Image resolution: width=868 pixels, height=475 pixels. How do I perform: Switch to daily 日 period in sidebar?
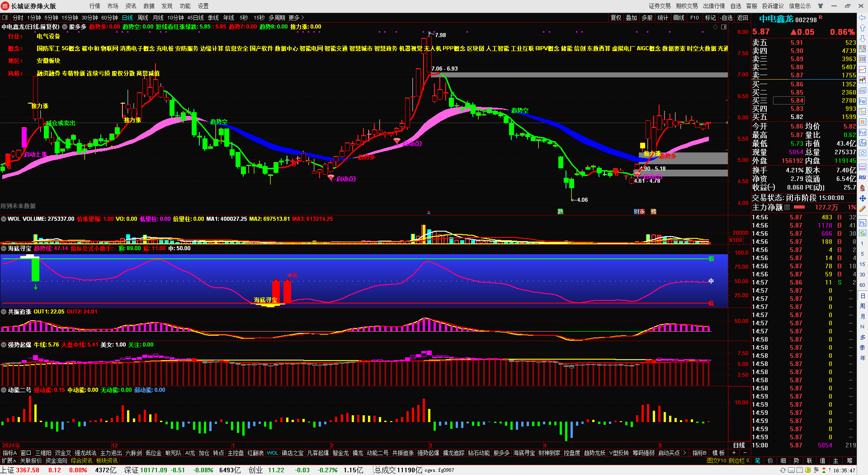tap(863, 295)
